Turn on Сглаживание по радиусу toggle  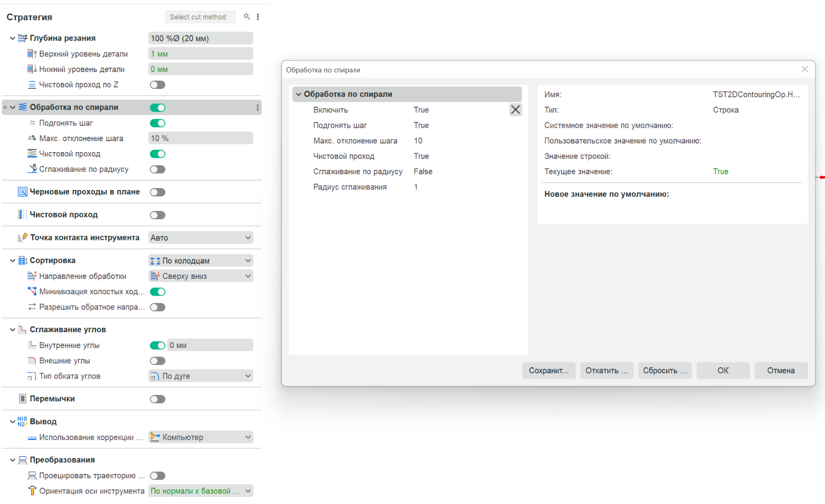pos(157,169)
